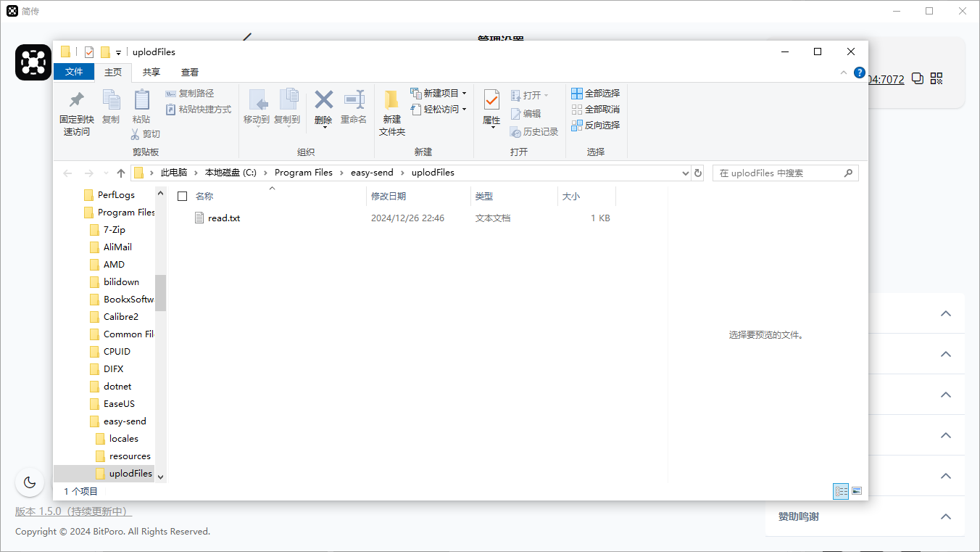Viewport: 980px width, 552px height.
Task: Switch to the 共享 ribbon tab
Action: [151, 73]
